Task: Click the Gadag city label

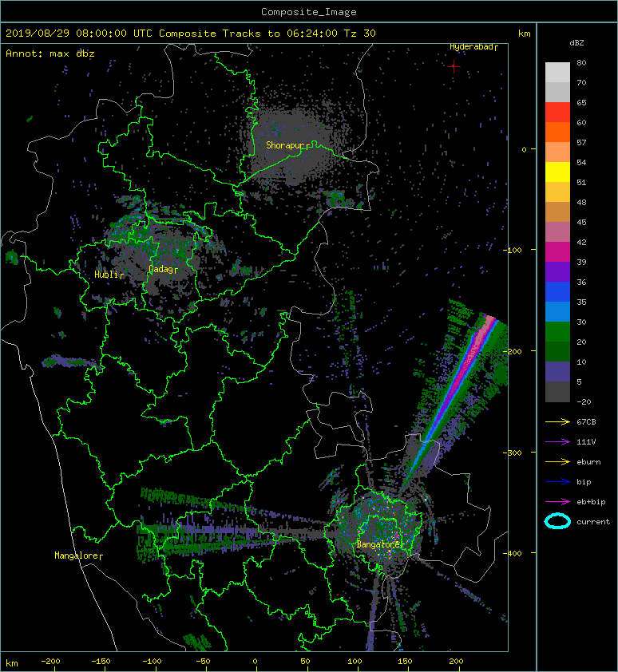Action: pos(160,269)
